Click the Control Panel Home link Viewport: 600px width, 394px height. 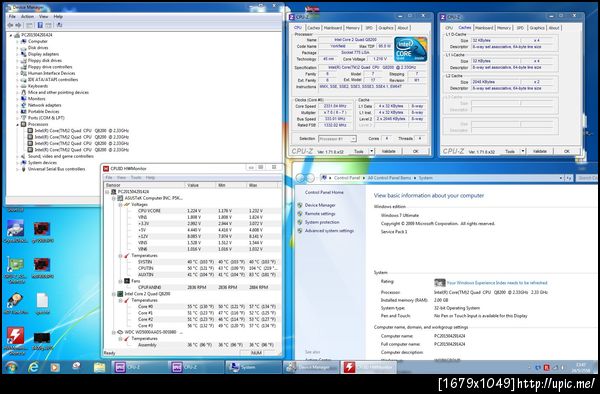pos(324,192)
